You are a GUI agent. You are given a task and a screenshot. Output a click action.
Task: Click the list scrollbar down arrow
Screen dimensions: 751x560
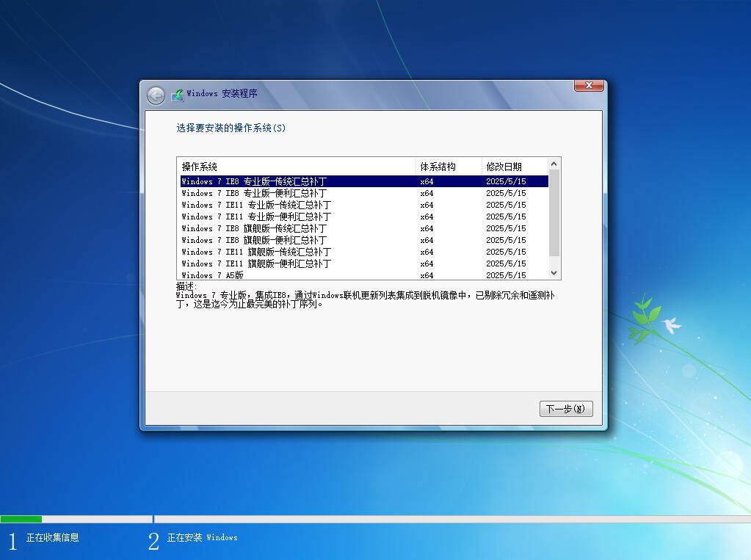click(554, 273)
